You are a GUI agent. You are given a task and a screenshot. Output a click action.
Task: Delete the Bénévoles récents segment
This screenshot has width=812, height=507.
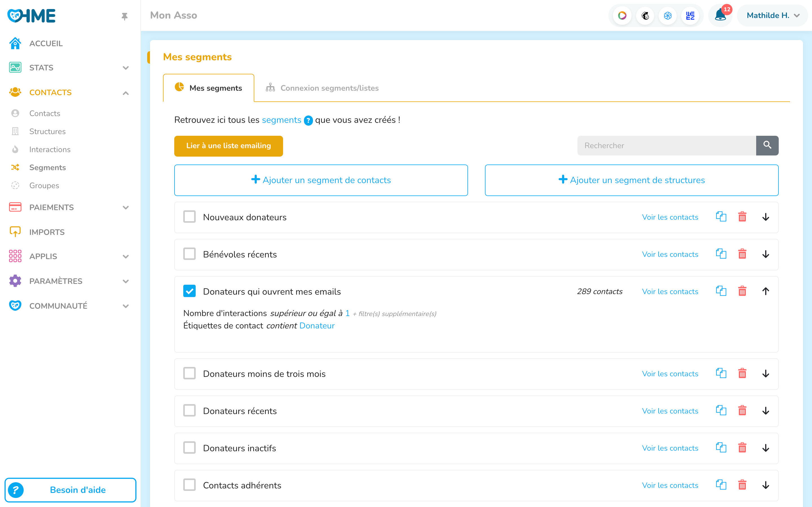pos(742,254)
